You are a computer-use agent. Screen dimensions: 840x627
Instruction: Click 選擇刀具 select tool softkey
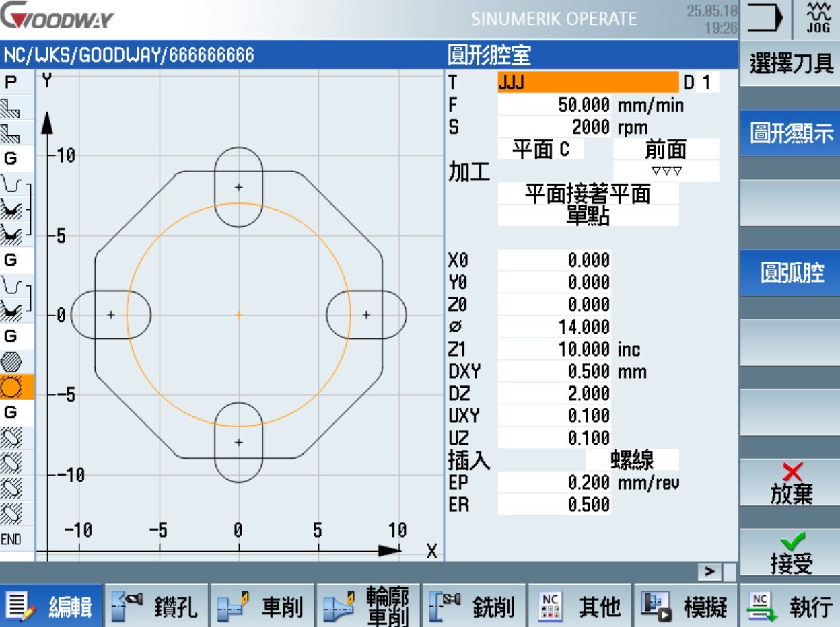[790, 65]
